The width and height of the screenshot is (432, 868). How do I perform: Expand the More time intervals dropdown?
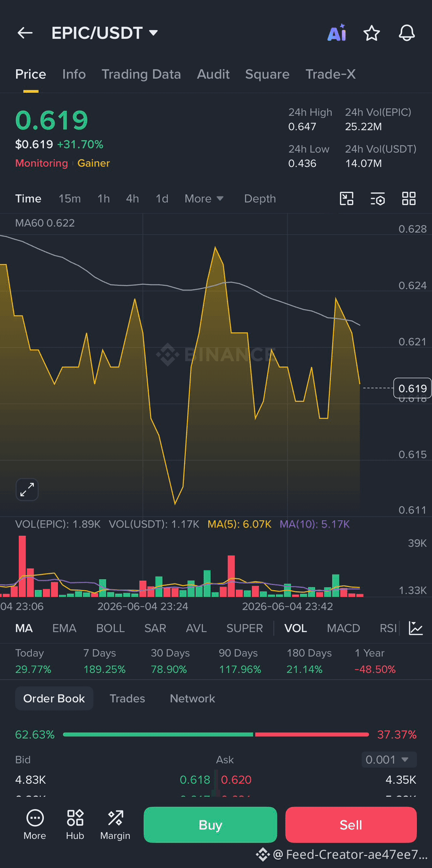click(204, 199)
